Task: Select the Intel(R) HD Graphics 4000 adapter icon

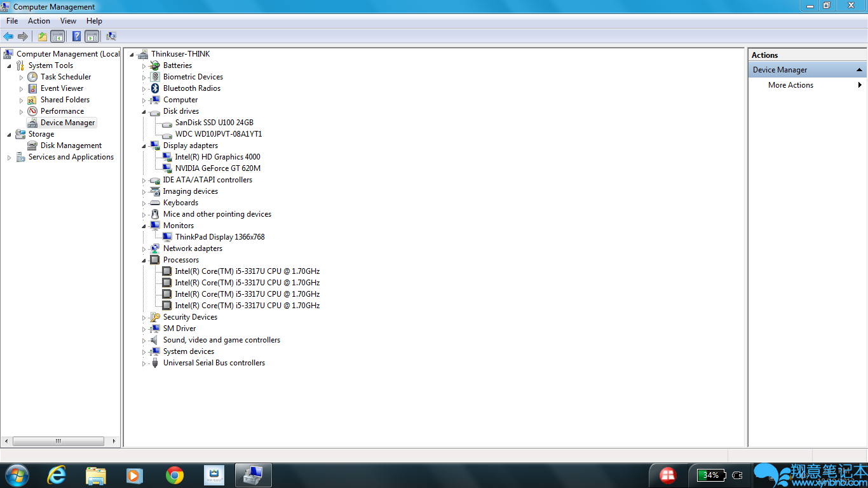Action: (x=167, y=157)
